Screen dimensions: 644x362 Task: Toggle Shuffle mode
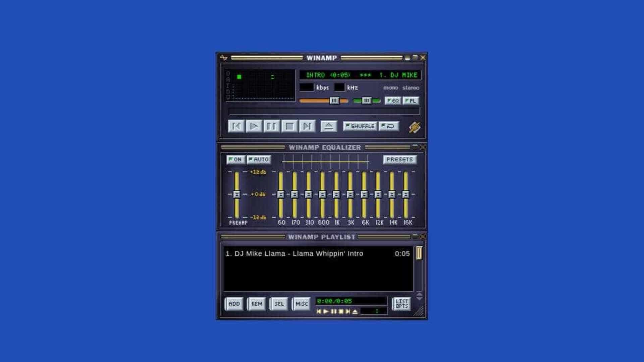(360, 126)
